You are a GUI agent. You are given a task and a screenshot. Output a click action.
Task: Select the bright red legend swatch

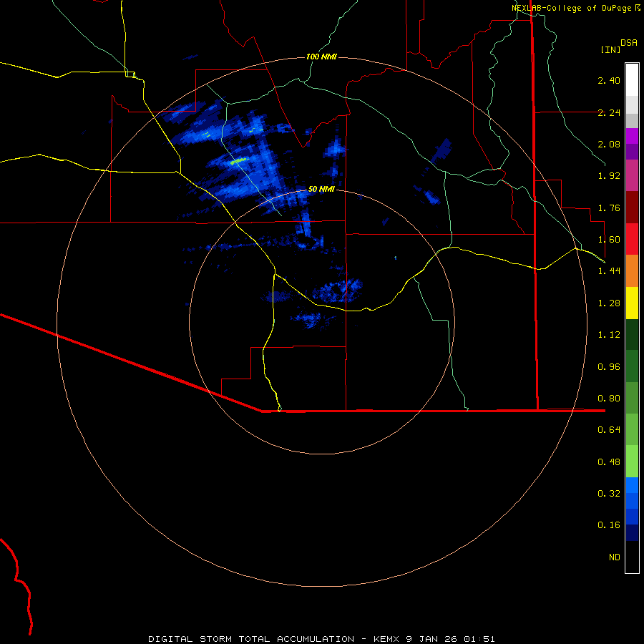point(632,238)
